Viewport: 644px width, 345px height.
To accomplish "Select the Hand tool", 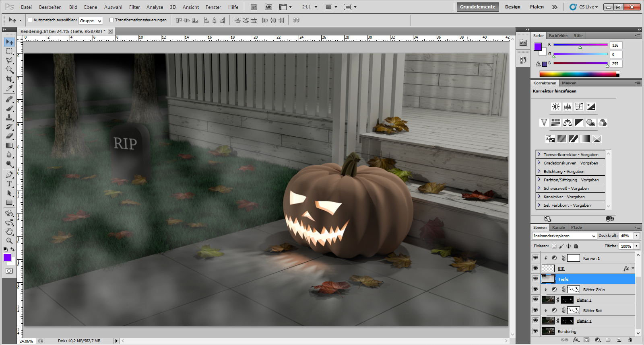I will point(9,232).
